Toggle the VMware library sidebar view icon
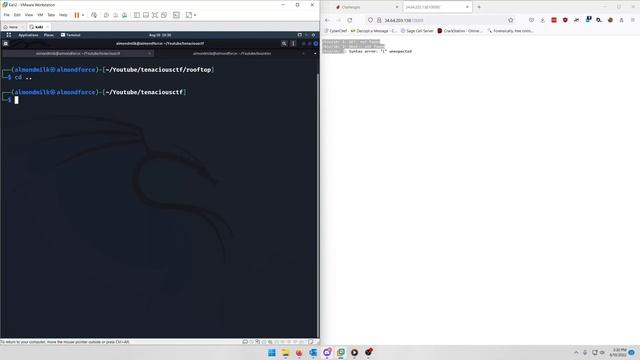 point(137,15)
